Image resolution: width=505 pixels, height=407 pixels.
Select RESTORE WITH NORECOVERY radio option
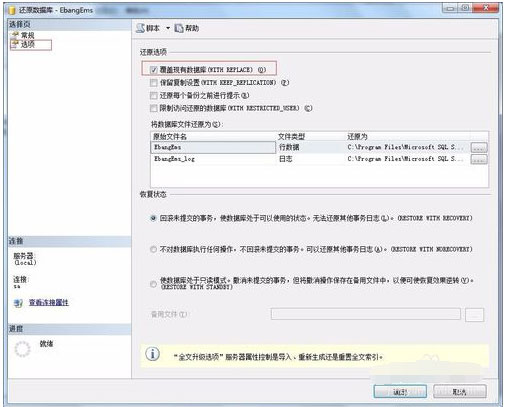153,249
